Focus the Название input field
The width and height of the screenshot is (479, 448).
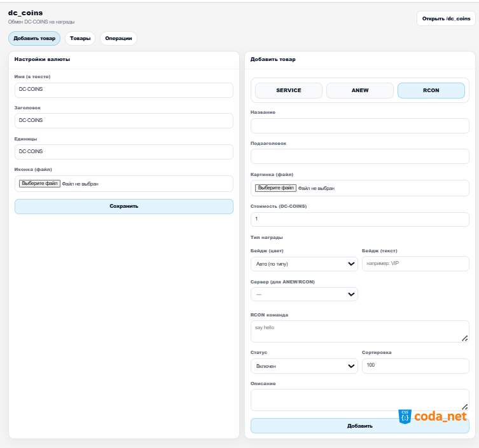[x=360, y=126]
